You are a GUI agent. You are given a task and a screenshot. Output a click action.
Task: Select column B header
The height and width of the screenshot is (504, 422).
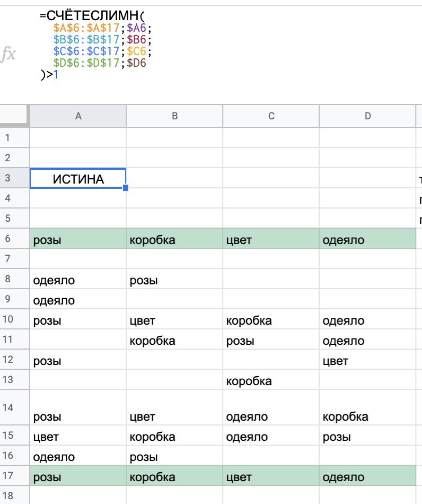coord(174,116)
